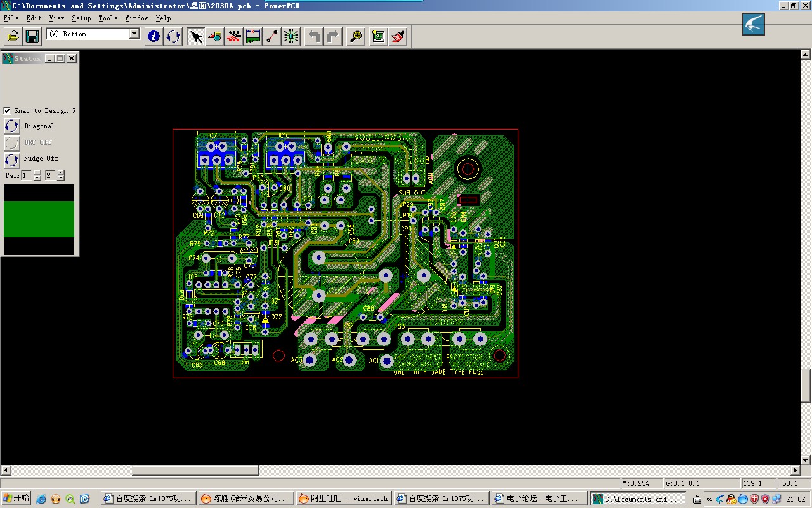Click the IC7 component label on board

tap(212, 135)
